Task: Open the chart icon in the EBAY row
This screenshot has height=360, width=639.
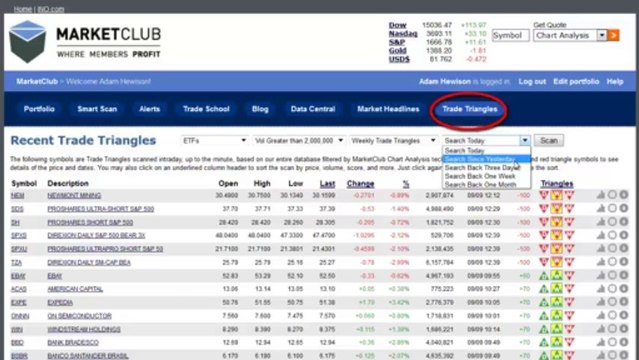Action: (601, 275)
